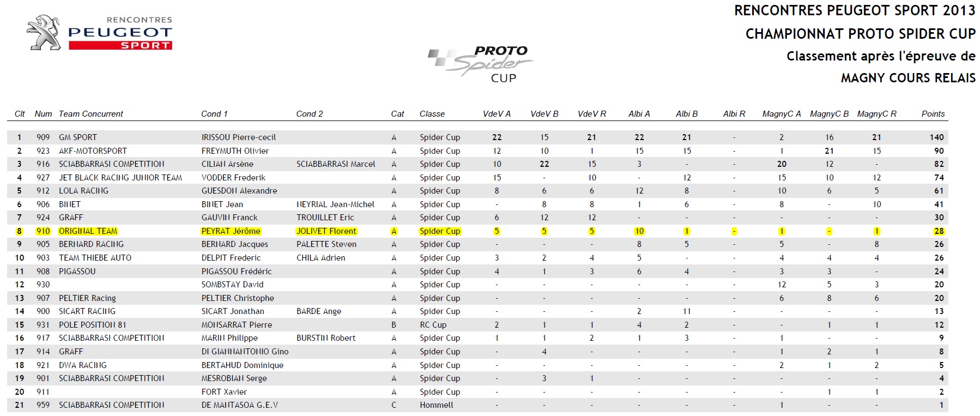980x416 pixels.
Task: Click the 'Classe' column header
Action: [x=432, y=114]
